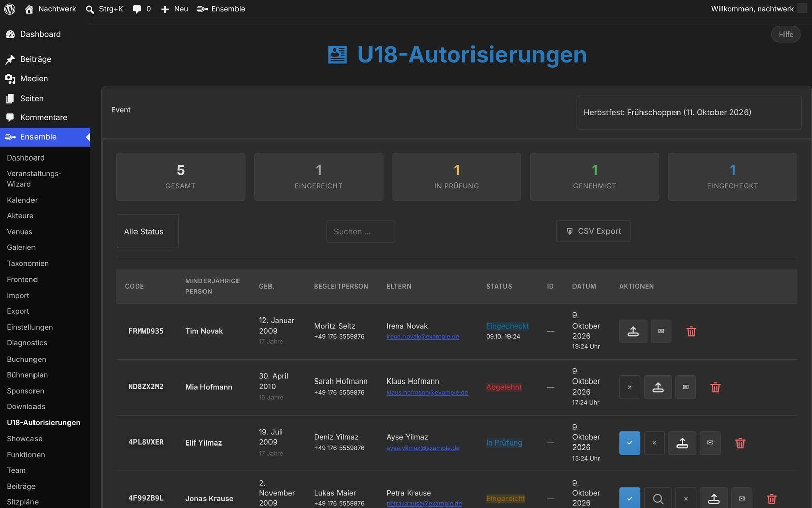The width and height of the screenshot is (812, 508).
Task: Select Buchungen submenu item
Action: point(26,359)
